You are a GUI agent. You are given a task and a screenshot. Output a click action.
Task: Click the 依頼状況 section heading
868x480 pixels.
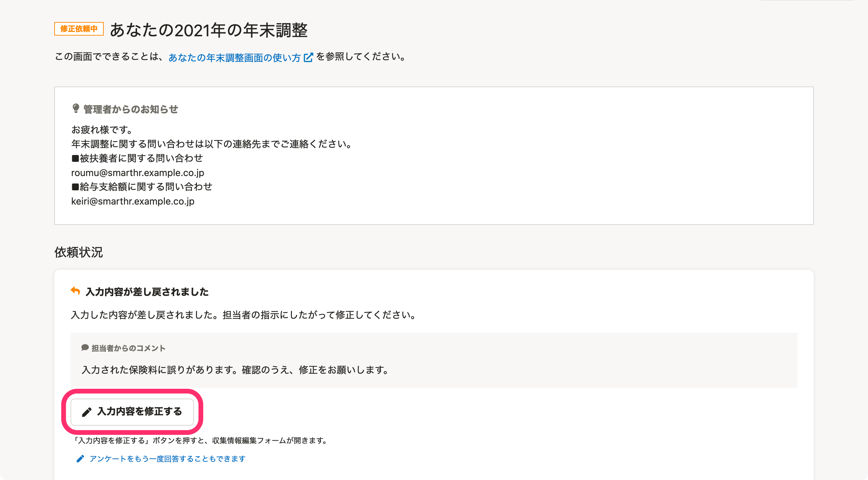coord(79,252)
